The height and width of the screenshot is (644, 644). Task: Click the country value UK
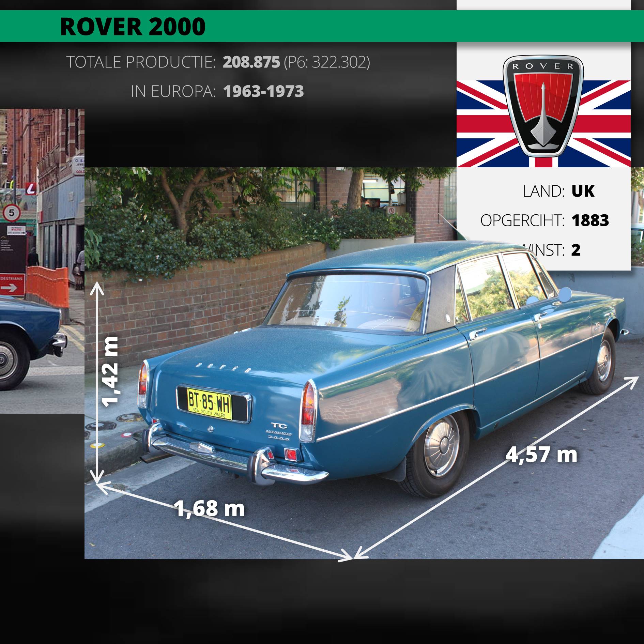point(583,191)
